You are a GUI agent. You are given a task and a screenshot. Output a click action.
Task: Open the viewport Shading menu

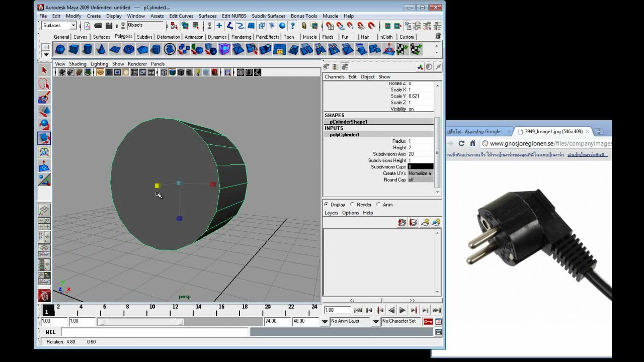click(77, 64)
